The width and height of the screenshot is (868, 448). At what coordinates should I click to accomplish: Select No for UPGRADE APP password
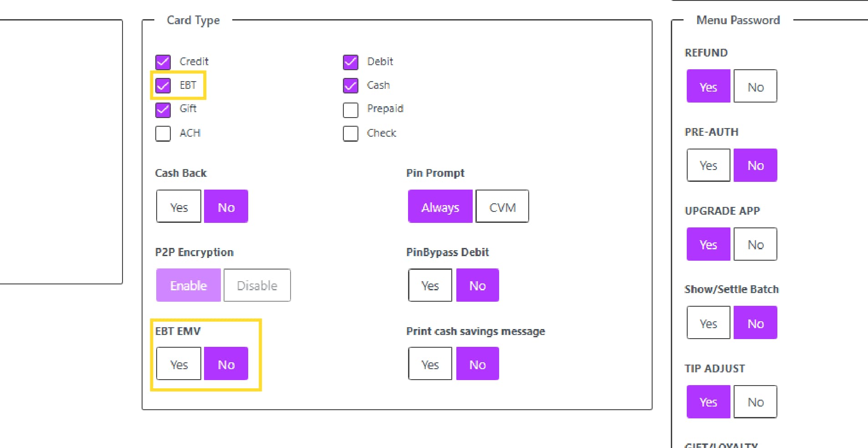[x=756, y=244]
